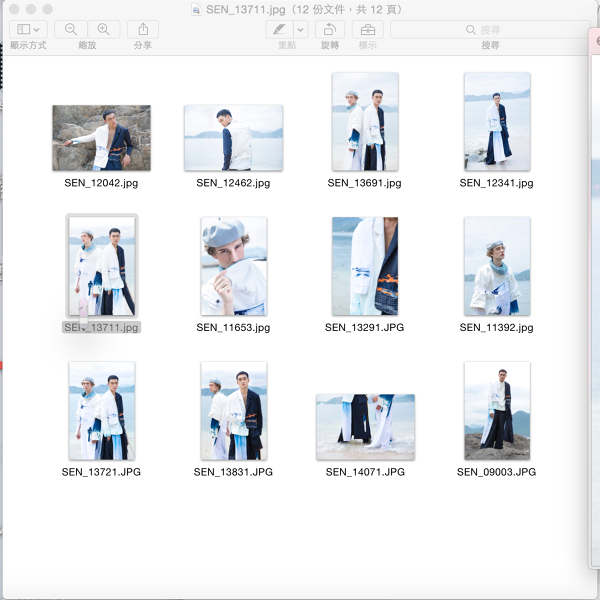Click the search field in the toolbar
600x600 pixels.
coord(489,29)
